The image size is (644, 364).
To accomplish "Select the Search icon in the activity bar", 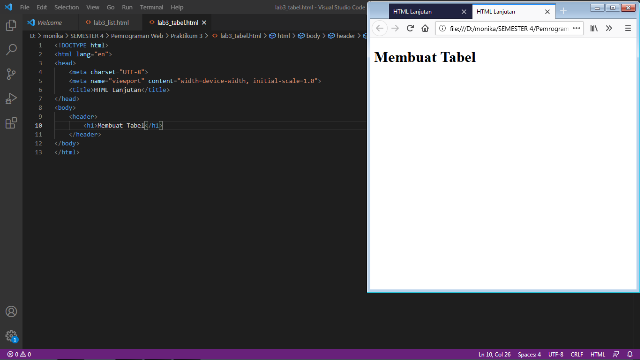I will [x=11, y=50].
